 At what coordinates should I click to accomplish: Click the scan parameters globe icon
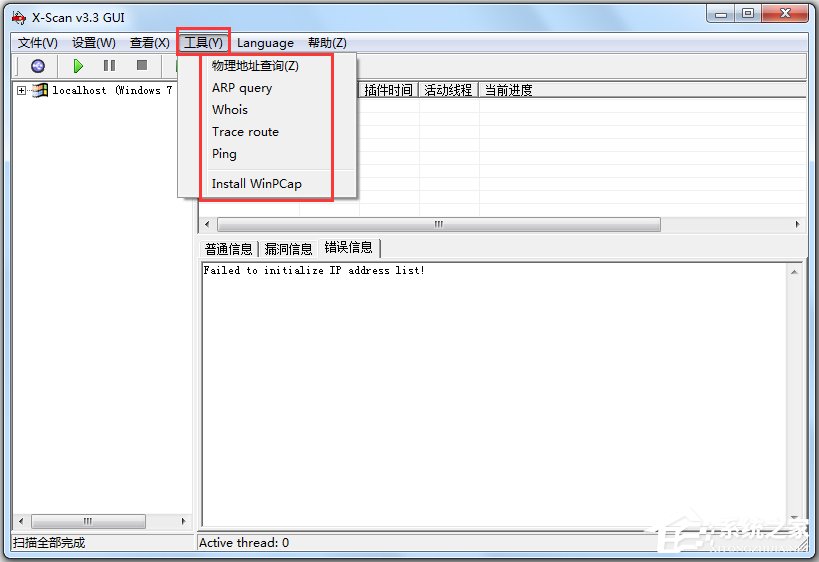[x=38, y=66]
